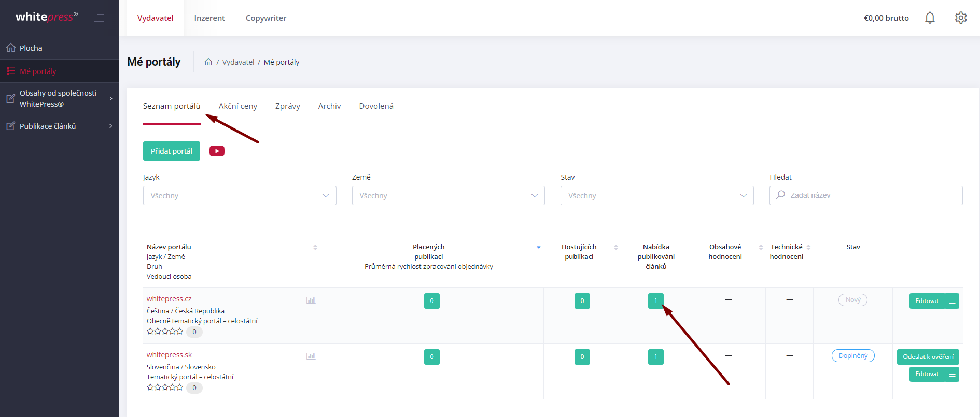Open settings gear icon
The height and width of the screenshot is (417, 980).
point(961,18)
